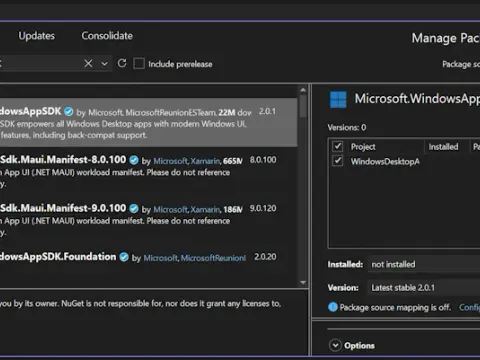480x360 pixels.
Task: Click verified badge beside Maui.Manifest-9.0.100
Action: tap(134, 209)
